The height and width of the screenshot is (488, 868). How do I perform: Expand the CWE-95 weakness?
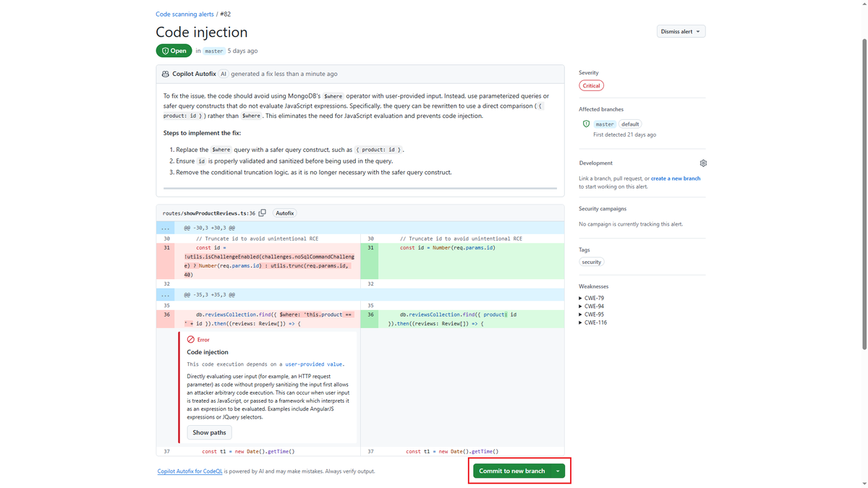(x=592, y=314)
